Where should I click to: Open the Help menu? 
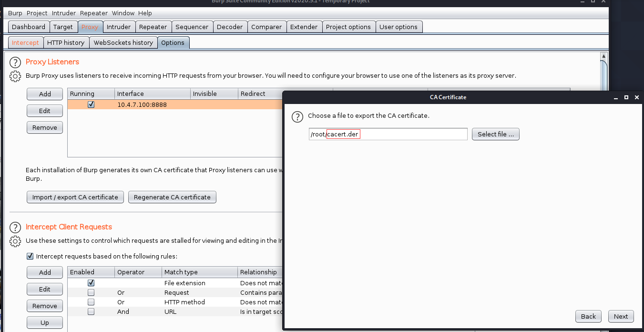145,13
